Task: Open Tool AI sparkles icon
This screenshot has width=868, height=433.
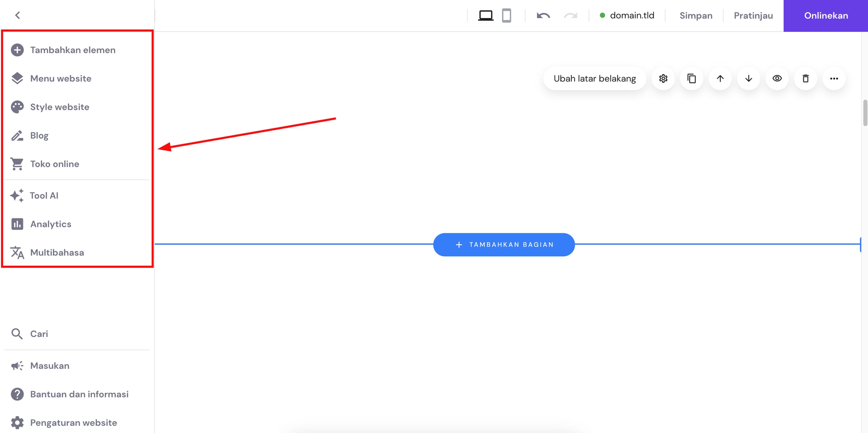Action: click(17, 195)
